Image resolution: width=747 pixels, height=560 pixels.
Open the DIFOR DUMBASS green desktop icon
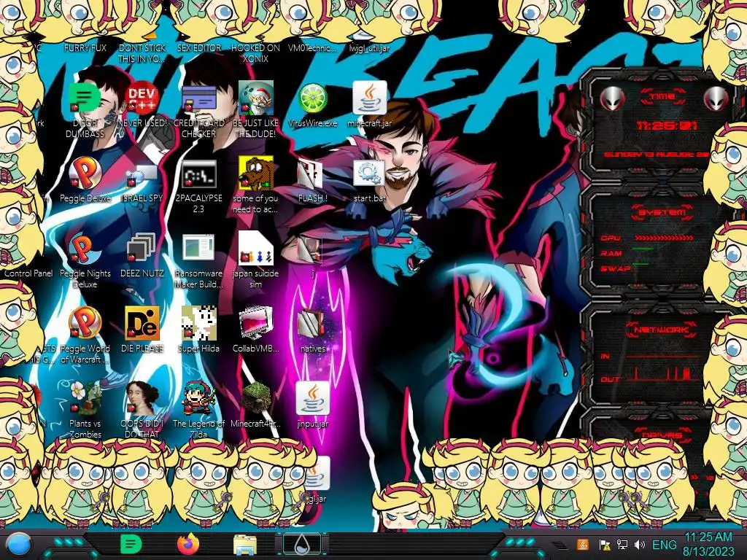[x=85, y=98]
